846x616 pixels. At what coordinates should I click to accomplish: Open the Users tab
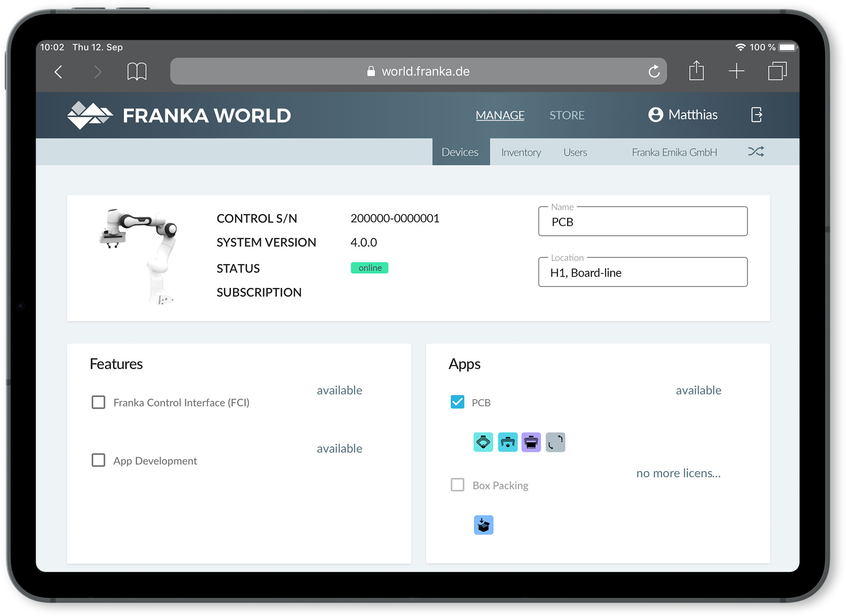tap(575, 152)
